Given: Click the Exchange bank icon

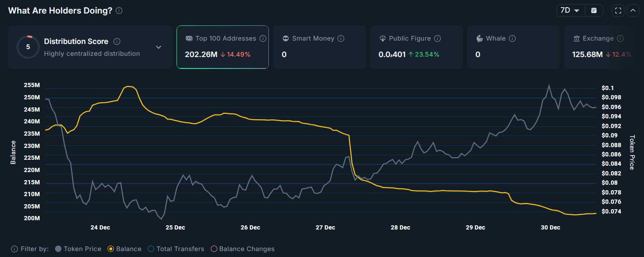Looking at the screenshot, I should coord(577,38).
